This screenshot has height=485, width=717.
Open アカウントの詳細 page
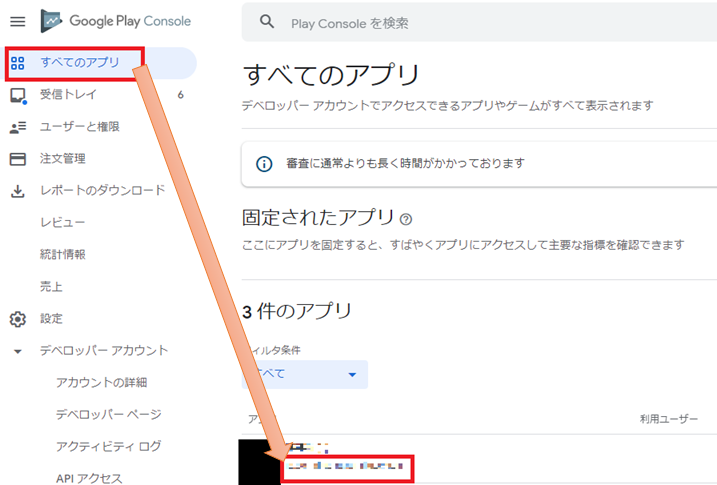102,383
